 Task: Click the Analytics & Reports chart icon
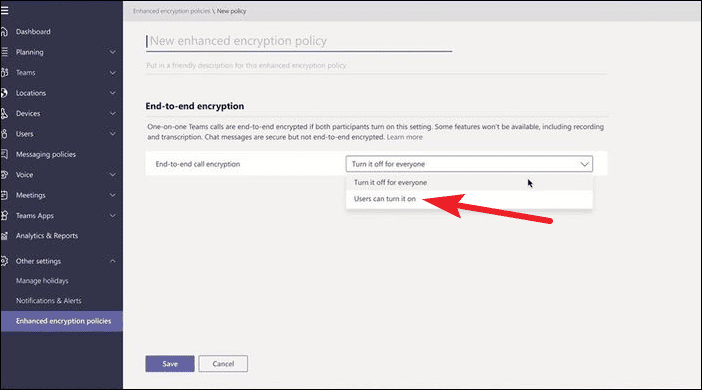[4, 236]
